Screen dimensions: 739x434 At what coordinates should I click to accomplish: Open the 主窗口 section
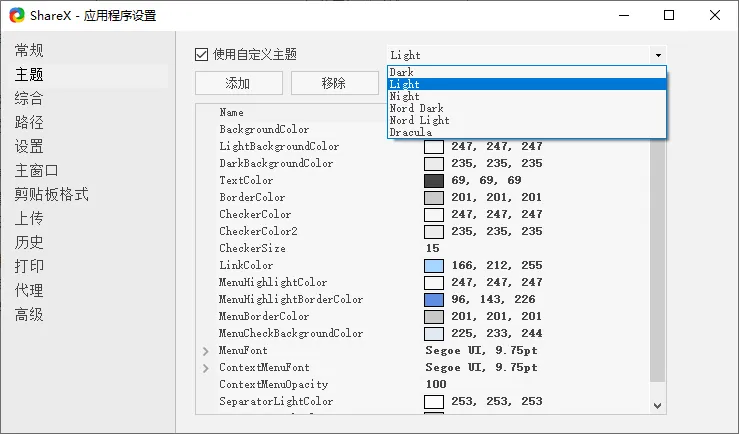(36, 170)
